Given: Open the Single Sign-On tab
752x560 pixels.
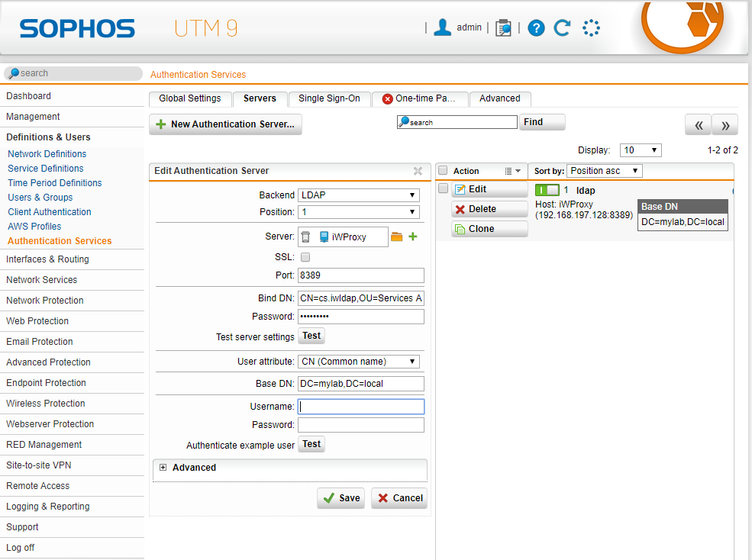Looking at the screenshot, I should [x=329, y=98].
